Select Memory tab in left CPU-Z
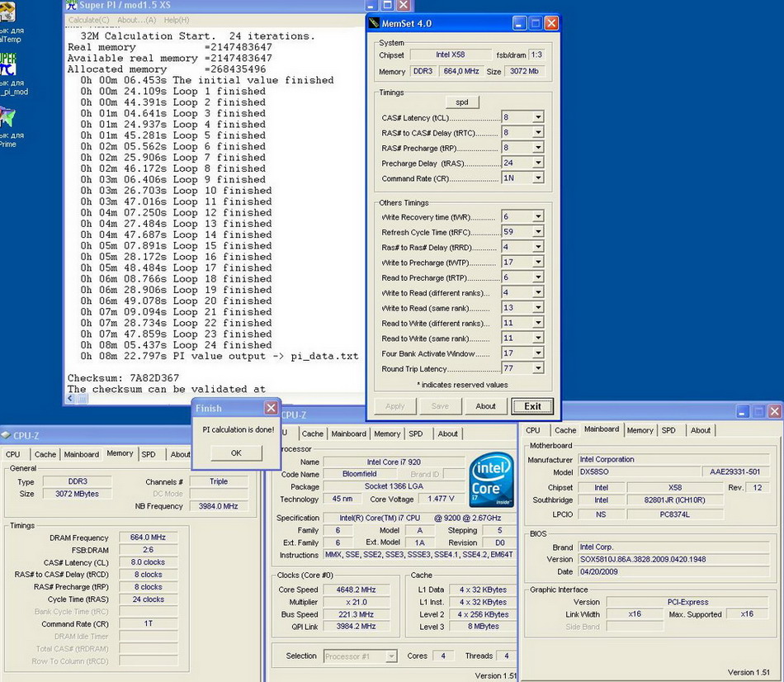Image resolution: width=784 pixels, height=682 pixels. point(120,453)
